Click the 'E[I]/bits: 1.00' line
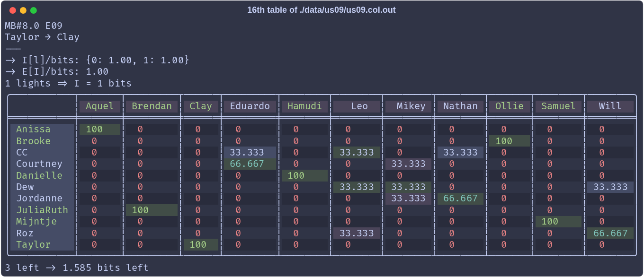 tap(57, 72)
